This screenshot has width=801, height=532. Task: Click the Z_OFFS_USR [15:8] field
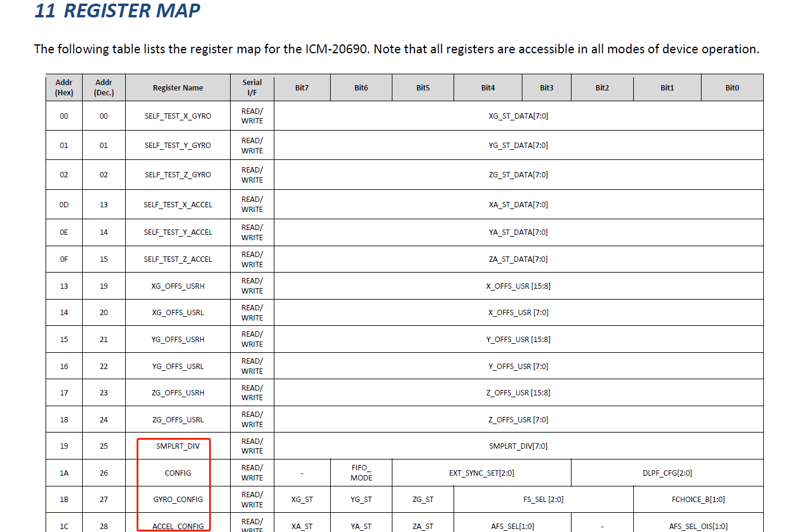click(518, 392)
